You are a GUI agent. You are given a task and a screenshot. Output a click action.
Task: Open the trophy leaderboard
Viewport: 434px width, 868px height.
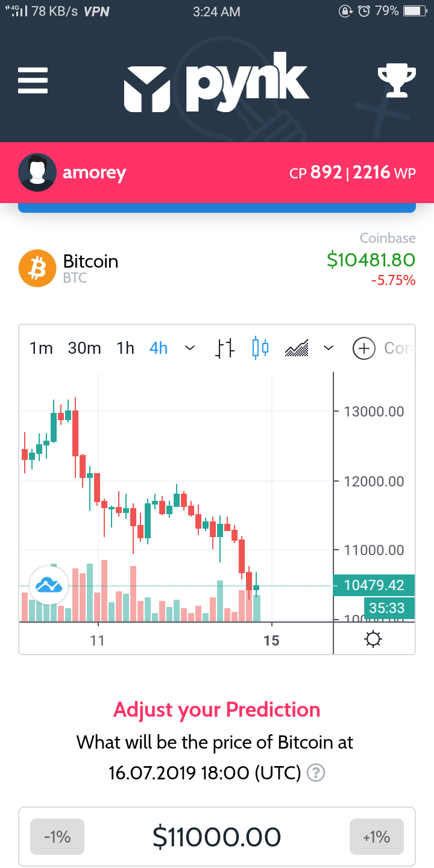396,81
